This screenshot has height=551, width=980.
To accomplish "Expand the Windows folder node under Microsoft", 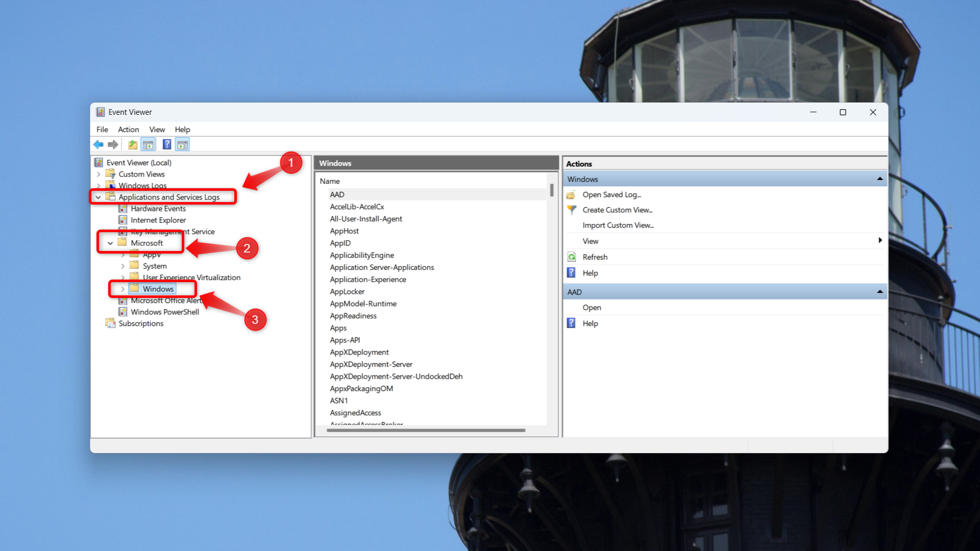I will [x=122, y=289].
